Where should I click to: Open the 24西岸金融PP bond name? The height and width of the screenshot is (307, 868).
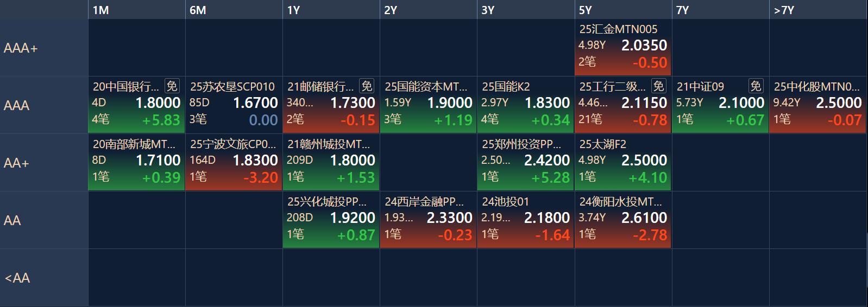[424, 202]
